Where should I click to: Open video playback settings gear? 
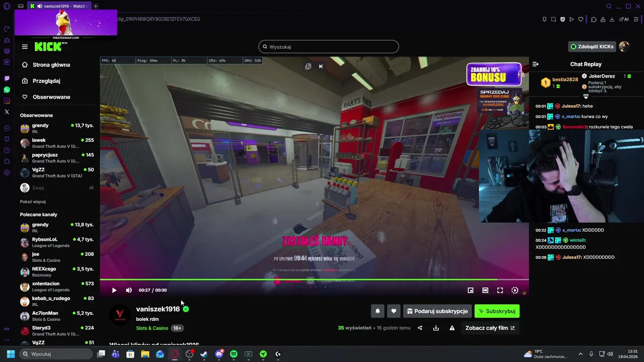515,290
